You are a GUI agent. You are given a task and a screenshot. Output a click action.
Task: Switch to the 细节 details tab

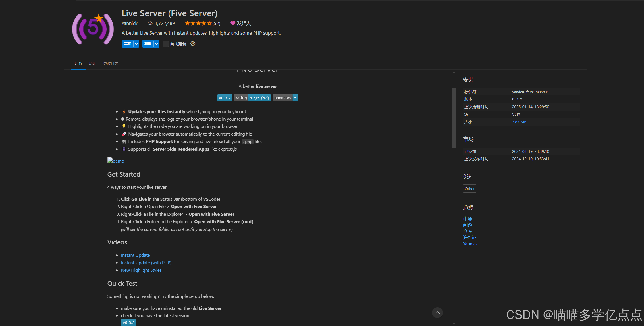click(x=78, y=63)
